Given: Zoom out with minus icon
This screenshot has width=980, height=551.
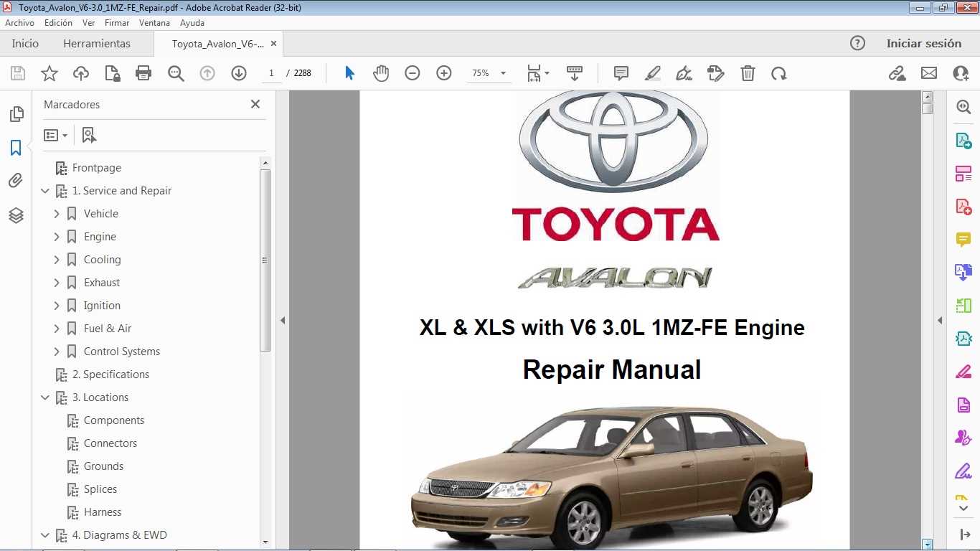Looking at the screenshot, I should click(x=413, y=73).
